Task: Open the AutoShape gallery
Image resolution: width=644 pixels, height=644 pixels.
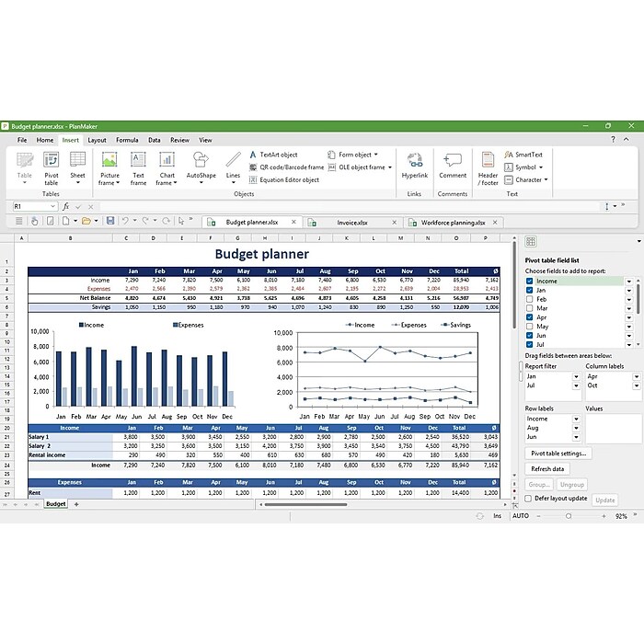Action: click(x=201, y=168)
